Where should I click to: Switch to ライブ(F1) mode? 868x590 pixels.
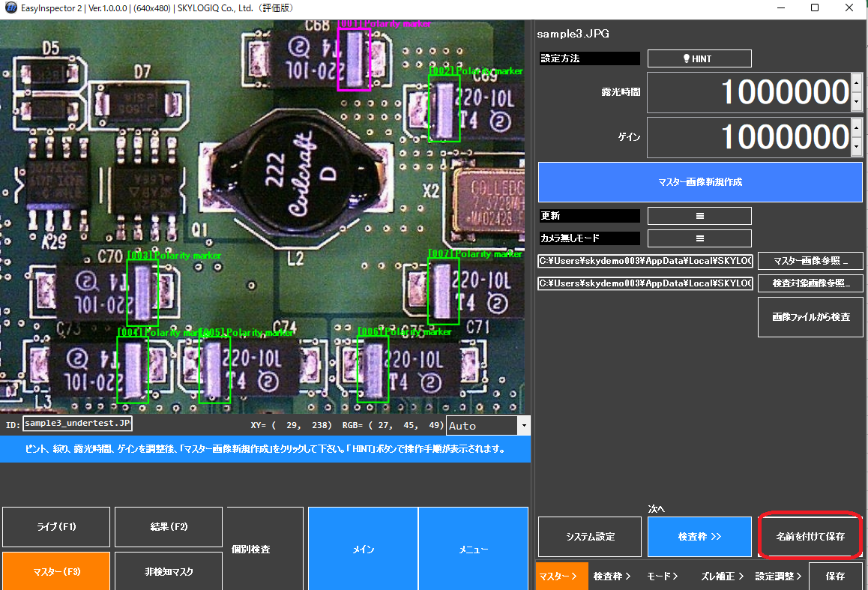tap(56, 527)
